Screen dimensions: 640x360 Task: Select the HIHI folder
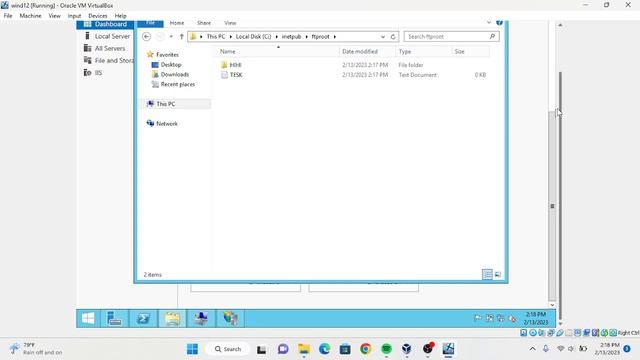tap(236, 65)
